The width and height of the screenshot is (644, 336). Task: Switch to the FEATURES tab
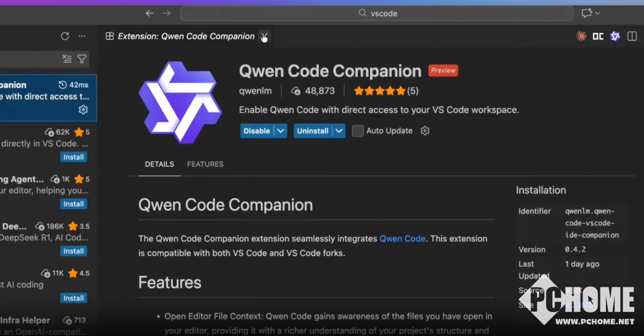[x=205, y=164]
